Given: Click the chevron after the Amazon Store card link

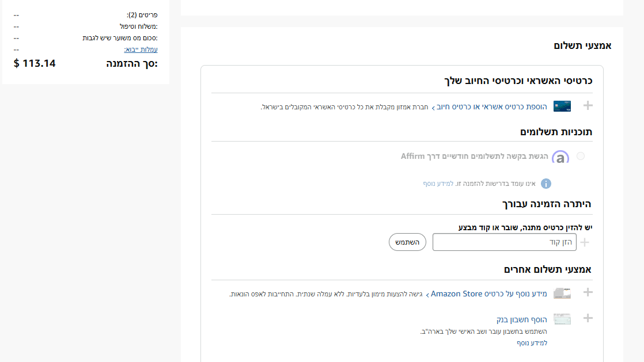Looking at the screenshot, I should point(427,295).
